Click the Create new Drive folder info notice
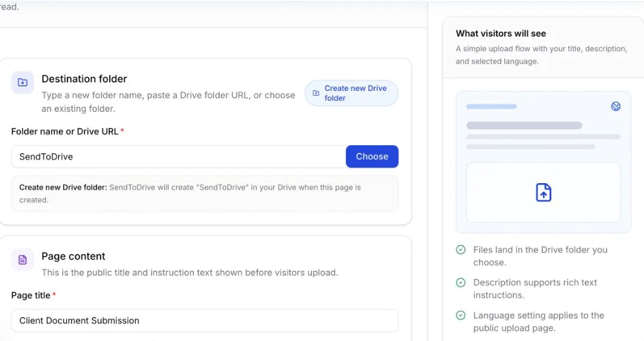The image size is (644, 341). point(205,193)
